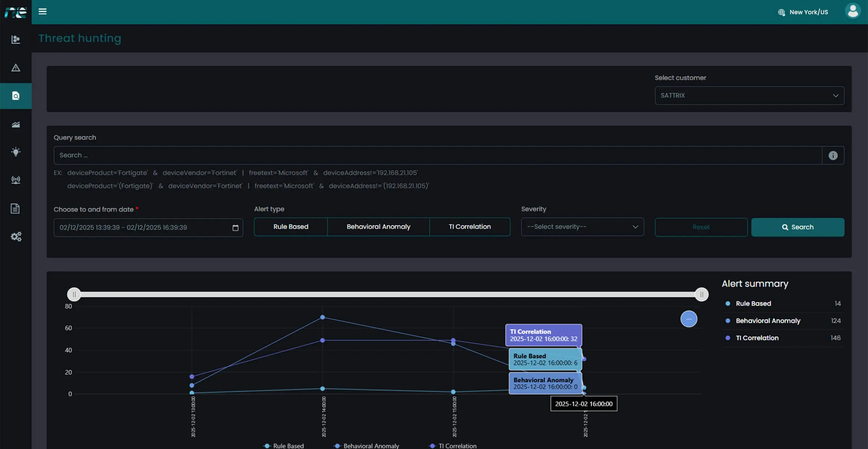Viewport: 868px width, 449px height.
Task: Click the broadcast sensor icon in sidebar
Action: click(x=16, y=180)
